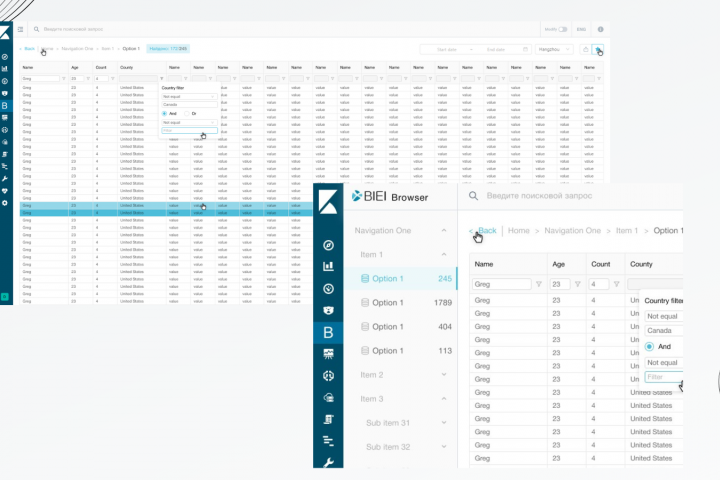Open first Not equal dropdown in small filter popup
The image size is (720, 480).
click(x=189, y=96)
